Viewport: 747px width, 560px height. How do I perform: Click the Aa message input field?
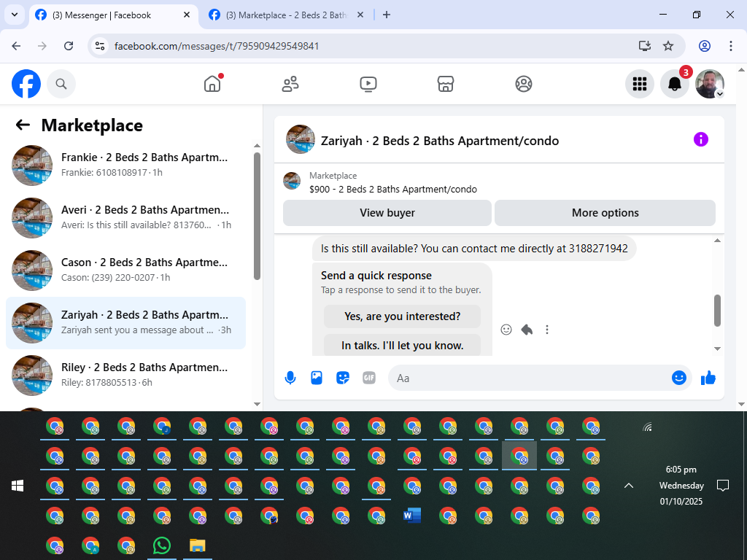[529, 378]
